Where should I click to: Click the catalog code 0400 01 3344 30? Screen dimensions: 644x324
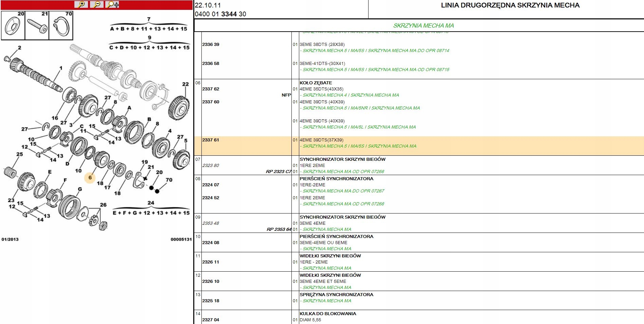tap(220, 14)
